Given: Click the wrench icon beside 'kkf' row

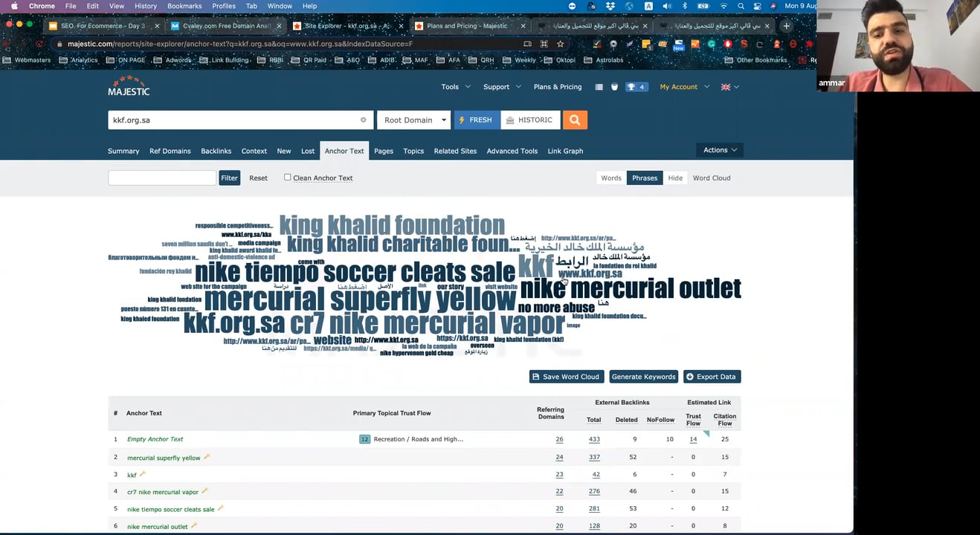Looking at the screenshot, I should pos(142,474).
